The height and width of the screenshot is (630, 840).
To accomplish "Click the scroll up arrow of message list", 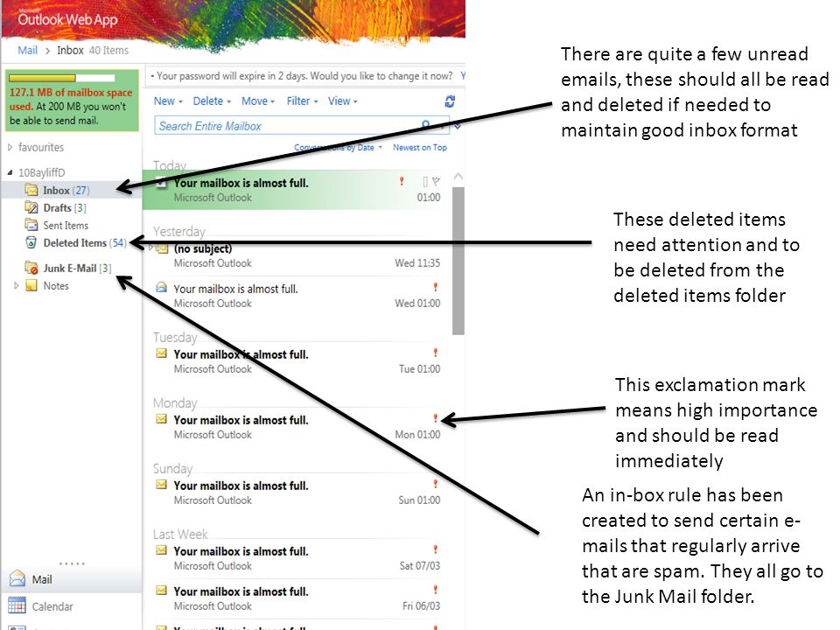I will tap(458, 176).
